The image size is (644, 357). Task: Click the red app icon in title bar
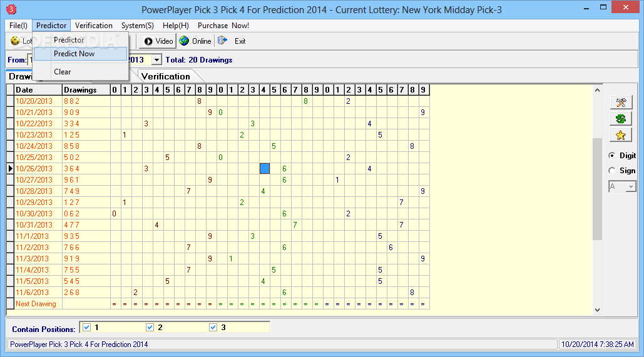(x=11, y=9)
